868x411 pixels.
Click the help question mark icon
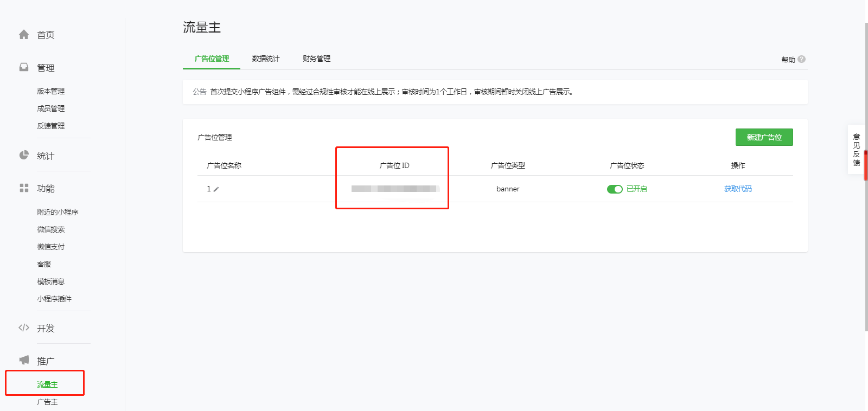pos(802,59)
